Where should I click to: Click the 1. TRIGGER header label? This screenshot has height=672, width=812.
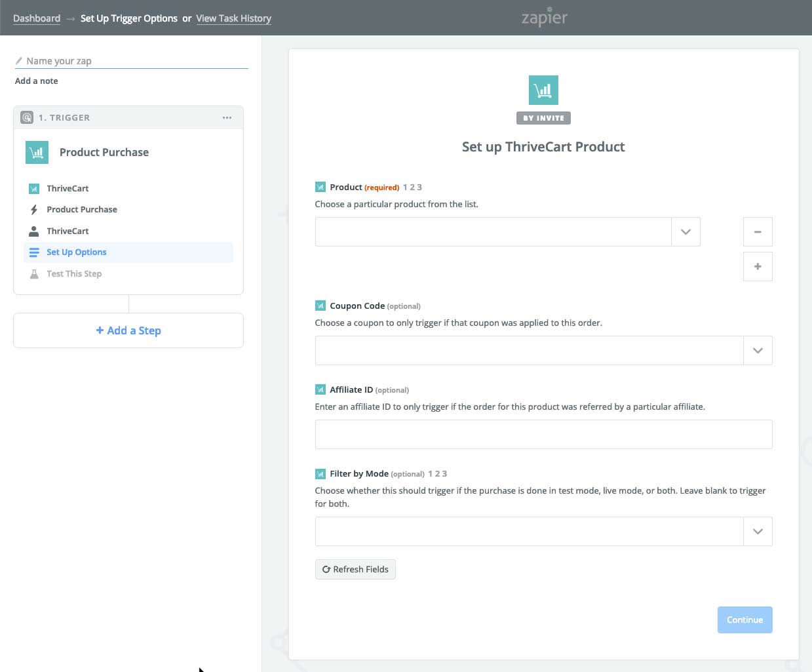click(64, 118)
